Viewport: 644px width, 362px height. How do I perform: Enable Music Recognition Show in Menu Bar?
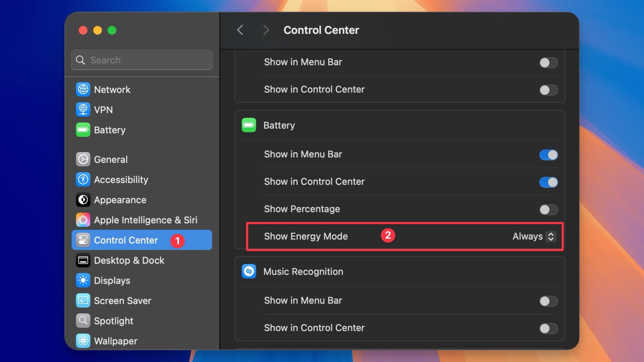(x=548, y=301)
